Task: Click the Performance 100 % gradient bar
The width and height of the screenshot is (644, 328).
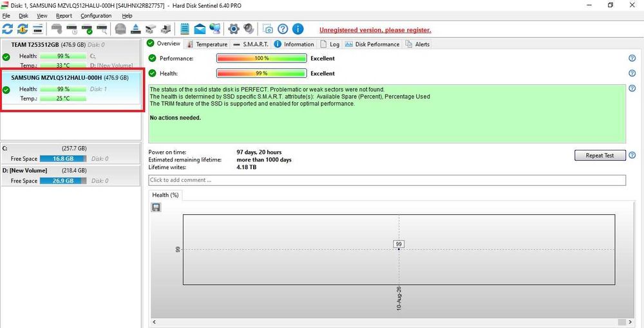Action: [x=261, y=59]
